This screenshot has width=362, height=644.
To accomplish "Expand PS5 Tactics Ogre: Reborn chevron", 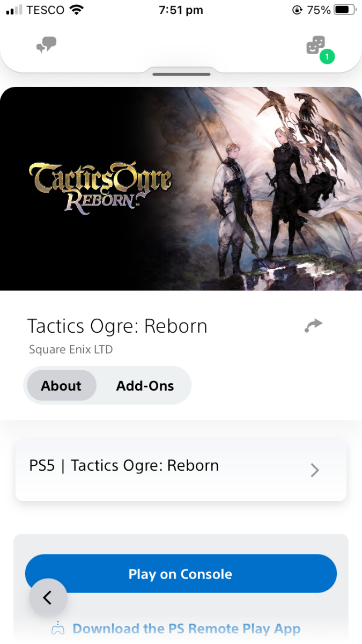I will (x=315, y=470).
